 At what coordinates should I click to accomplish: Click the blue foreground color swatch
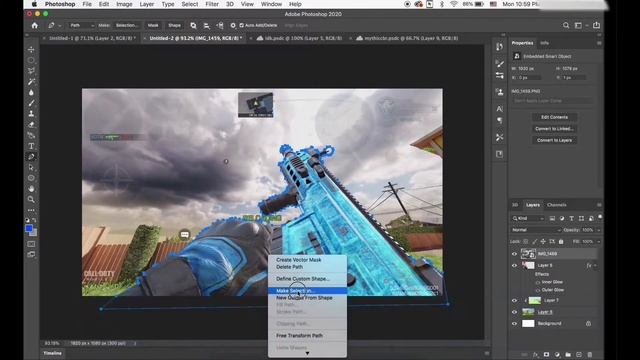pyautogui.click(x=29, y=229)
